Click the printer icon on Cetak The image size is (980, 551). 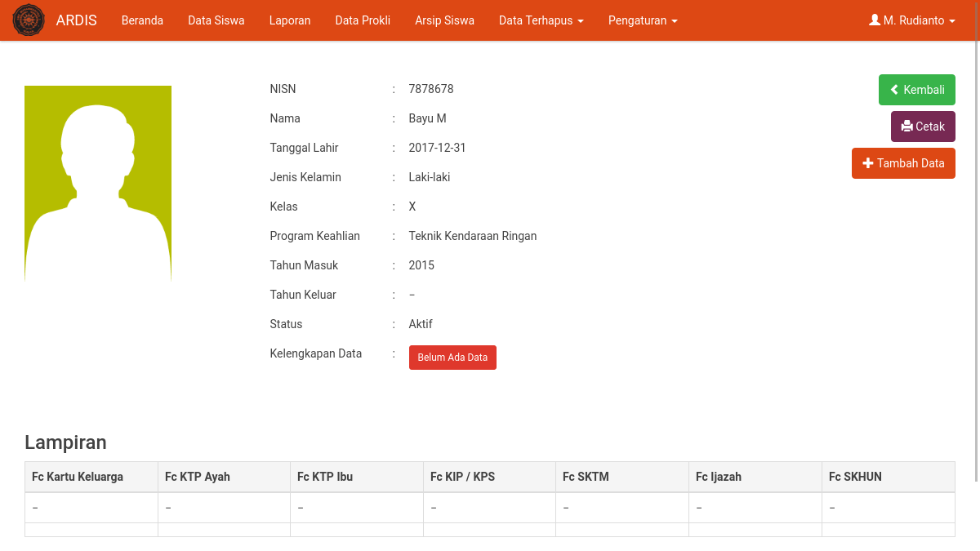[908, 127]
